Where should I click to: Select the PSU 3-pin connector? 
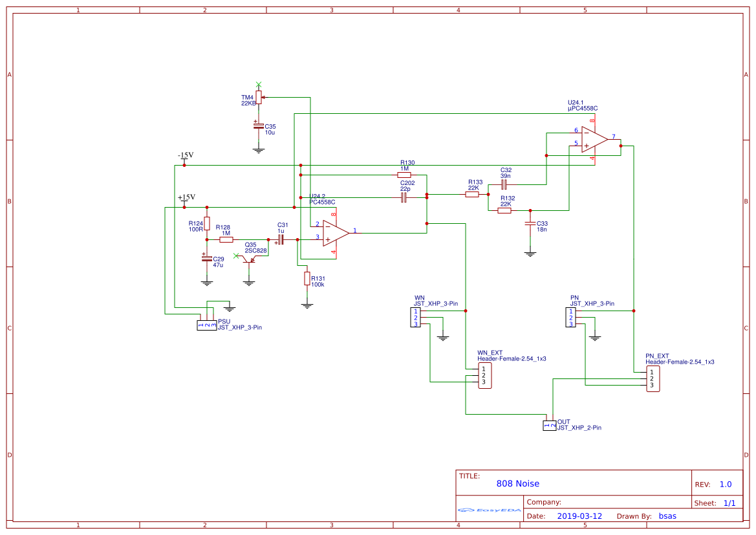point(207,325)
